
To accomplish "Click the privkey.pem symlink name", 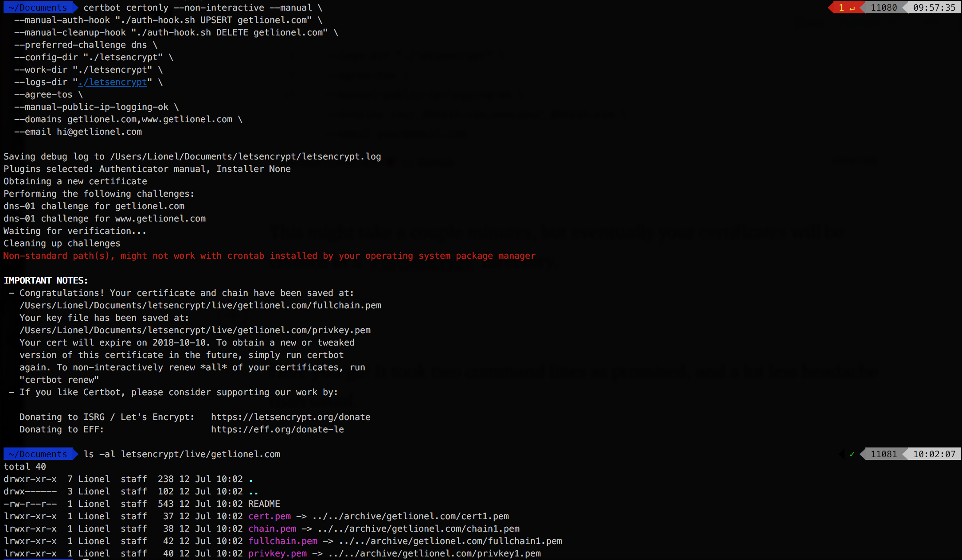I will pyautogui.click(x=278, y=553).
